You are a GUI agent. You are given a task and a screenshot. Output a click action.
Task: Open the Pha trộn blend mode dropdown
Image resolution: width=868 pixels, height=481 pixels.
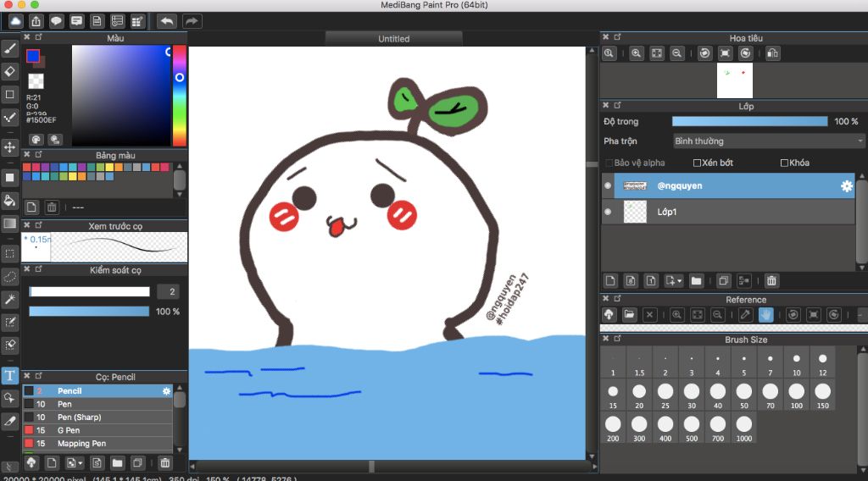(768, 141)
